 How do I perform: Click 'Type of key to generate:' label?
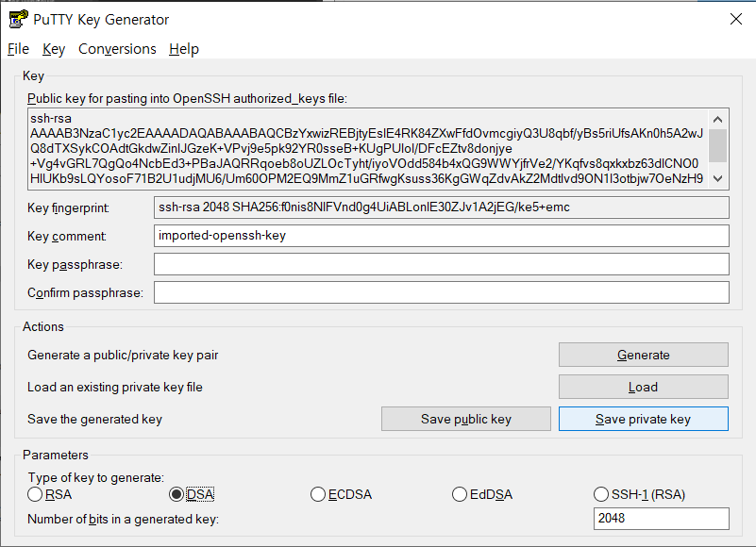coord(96,477)
